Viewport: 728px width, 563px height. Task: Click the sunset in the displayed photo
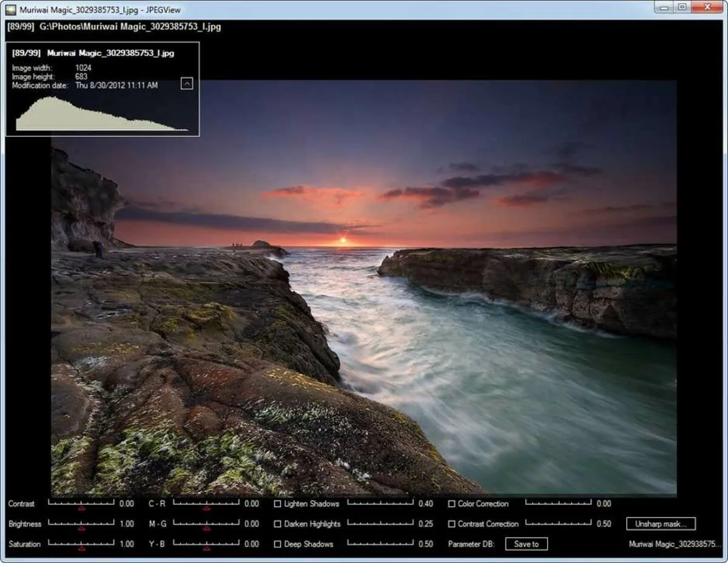(343, 241)
